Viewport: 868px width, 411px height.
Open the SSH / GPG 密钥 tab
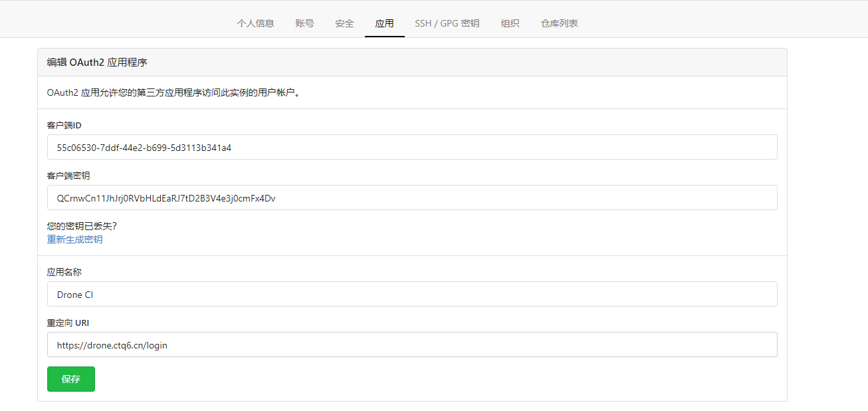coord(447,23)
